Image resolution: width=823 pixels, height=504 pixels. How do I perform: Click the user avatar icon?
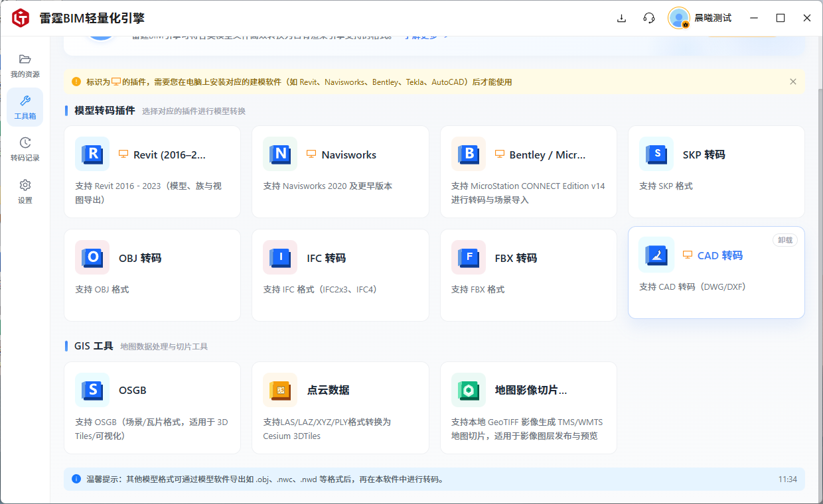point(679,18)
